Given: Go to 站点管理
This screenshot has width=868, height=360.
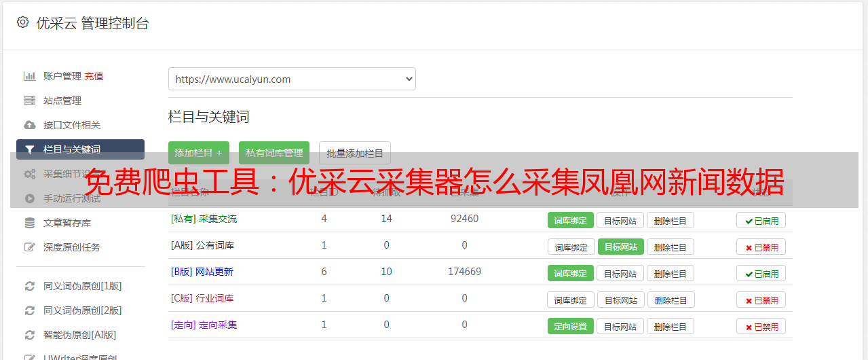Looking at the screenshot, I should pyautogui.click(x=62, y=101).
